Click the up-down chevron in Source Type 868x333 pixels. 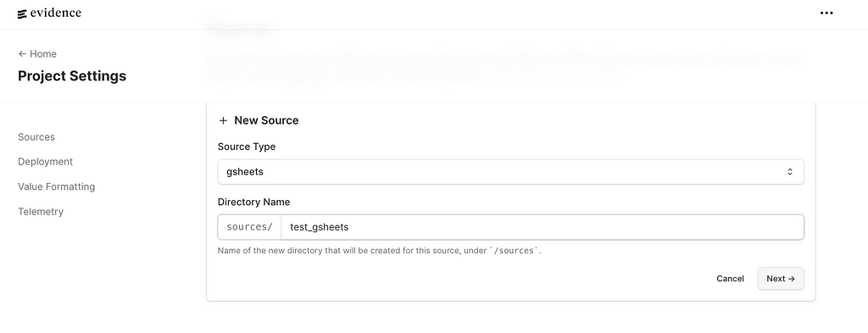pyautogui.click(x=790, y=171)
